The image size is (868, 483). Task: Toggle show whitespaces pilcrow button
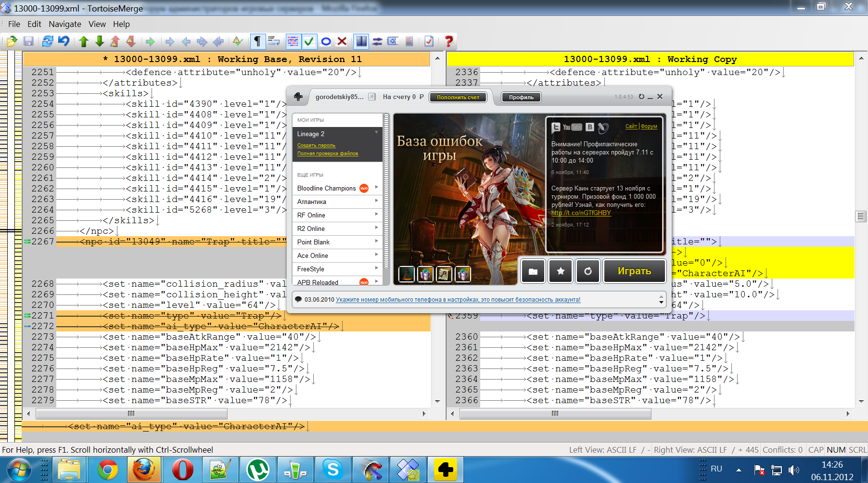coord(257,41)
